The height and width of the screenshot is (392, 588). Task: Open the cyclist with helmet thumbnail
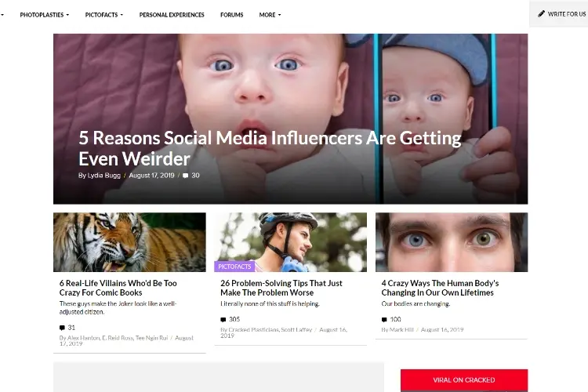[x=291, y=242]
